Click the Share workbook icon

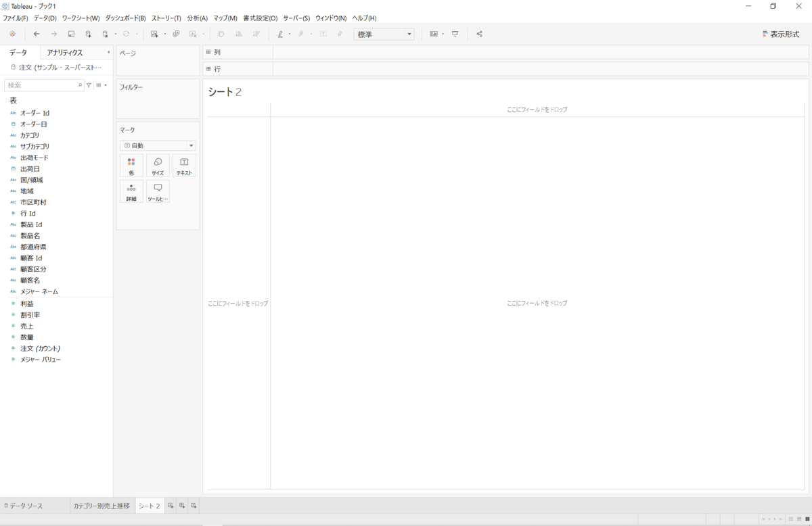pos(480,34)
